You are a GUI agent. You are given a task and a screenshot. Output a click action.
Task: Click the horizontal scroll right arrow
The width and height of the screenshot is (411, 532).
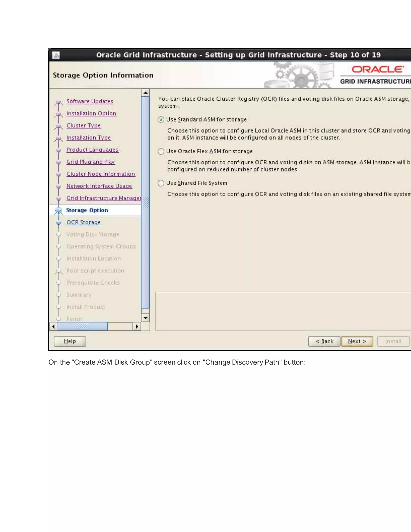click(137, 326)
